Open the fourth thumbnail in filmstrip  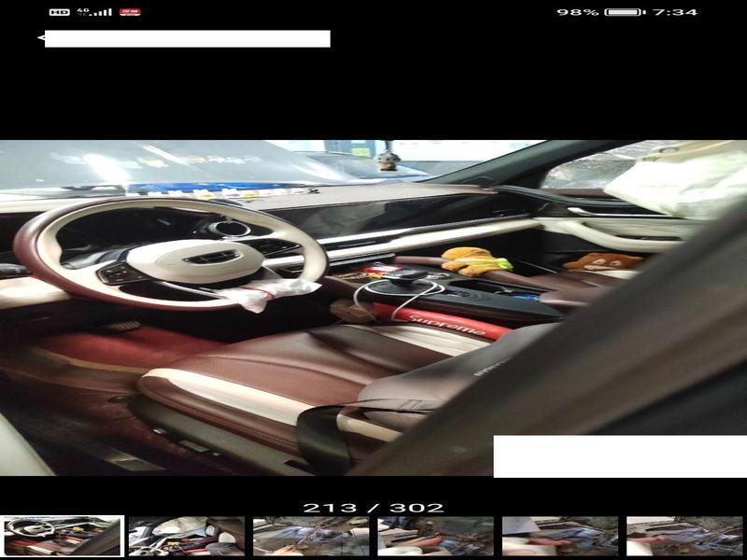pyautogui.click(x=435, y=536)
